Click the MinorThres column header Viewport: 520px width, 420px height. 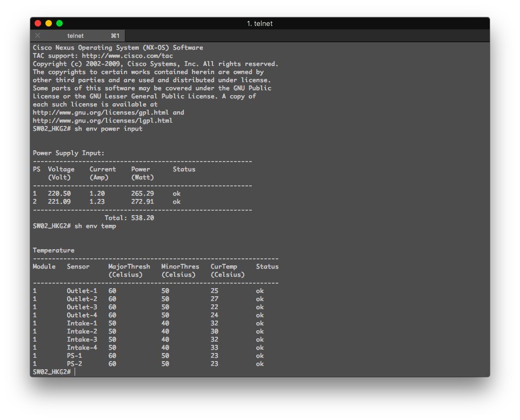[x=180, y=266]
